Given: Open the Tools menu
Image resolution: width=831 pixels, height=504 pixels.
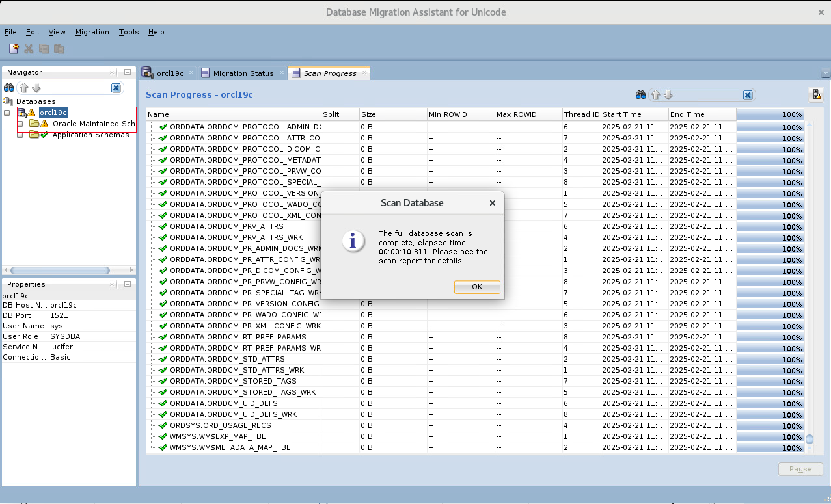Looking at the screenshot, I should coord(129,32).
